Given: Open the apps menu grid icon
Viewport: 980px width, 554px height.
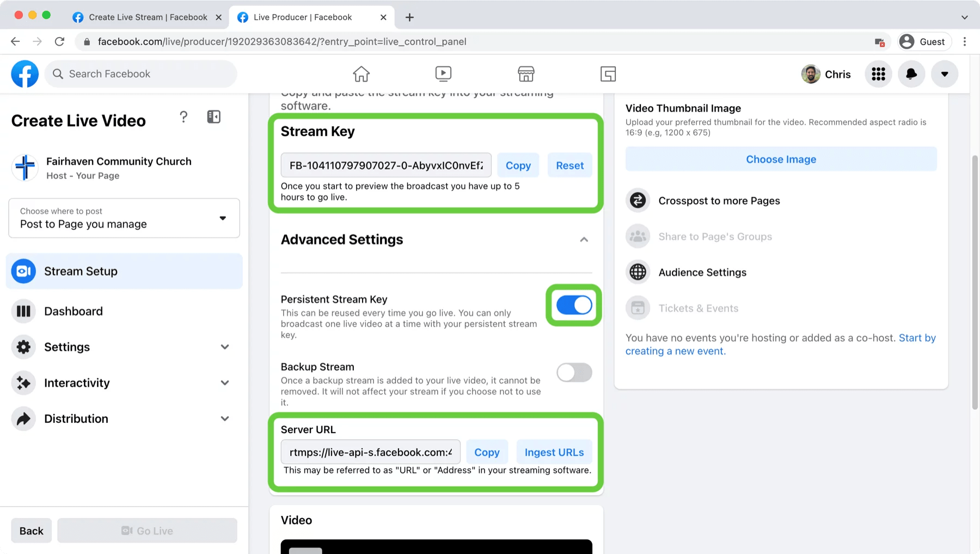Looking at the screenshot, I should pyautogui.click(x=878, y=74).
